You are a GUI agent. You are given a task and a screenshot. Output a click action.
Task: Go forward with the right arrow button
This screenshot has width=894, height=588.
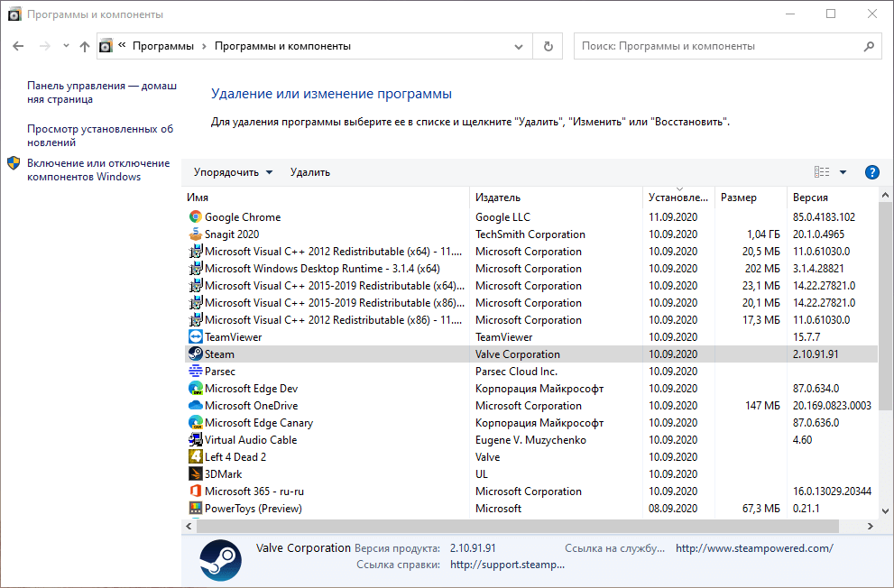click(44, 46)
